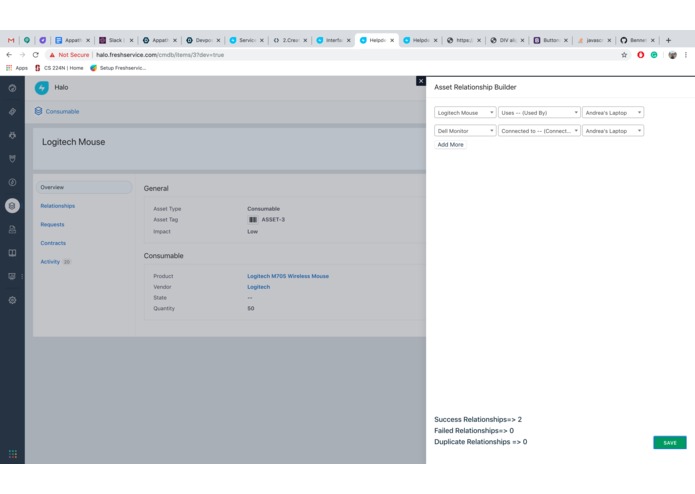Click the red Opera extension icon

click(640, 55)
